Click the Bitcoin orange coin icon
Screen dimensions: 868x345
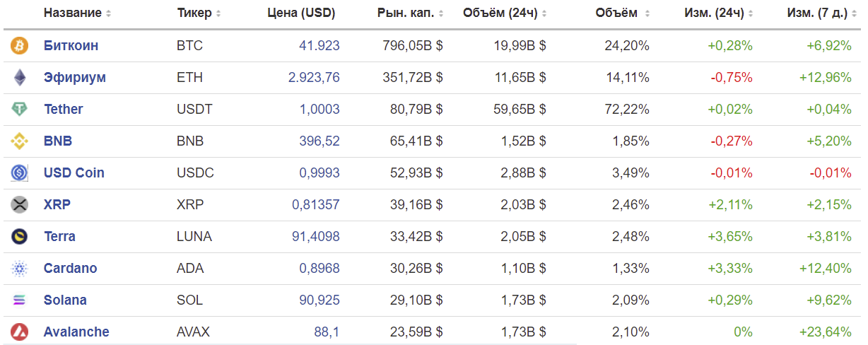point(19,46)
